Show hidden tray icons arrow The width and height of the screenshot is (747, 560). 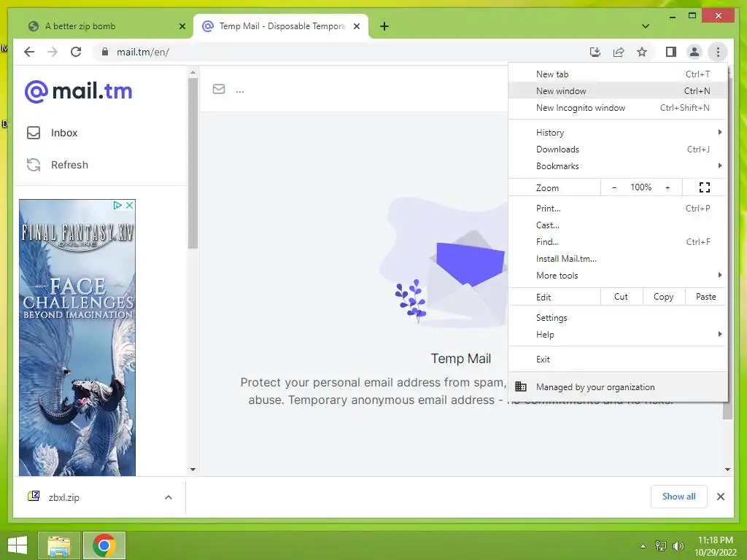(x=643, y=545)
